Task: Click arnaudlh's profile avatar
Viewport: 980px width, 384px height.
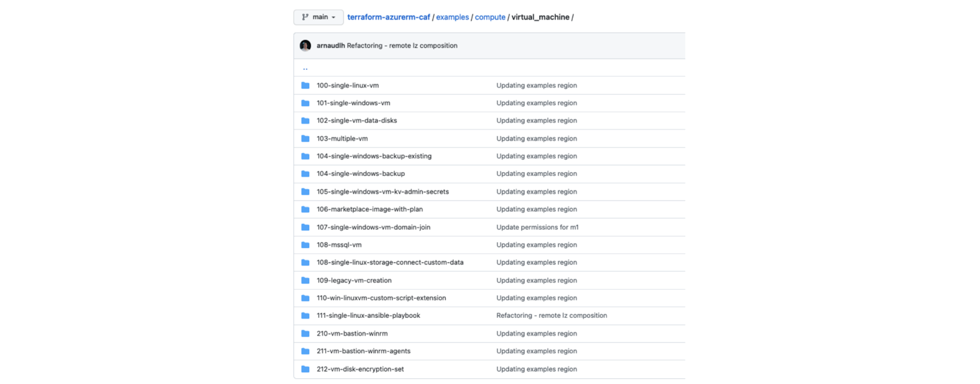Action: point(305,45)
